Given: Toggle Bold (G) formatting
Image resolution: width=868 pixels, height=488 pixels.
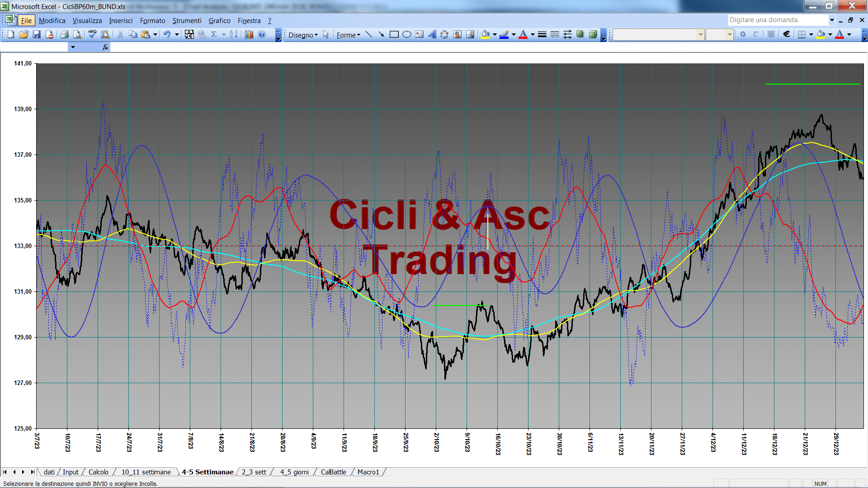Looking at the screenshot, I should 743,34.
